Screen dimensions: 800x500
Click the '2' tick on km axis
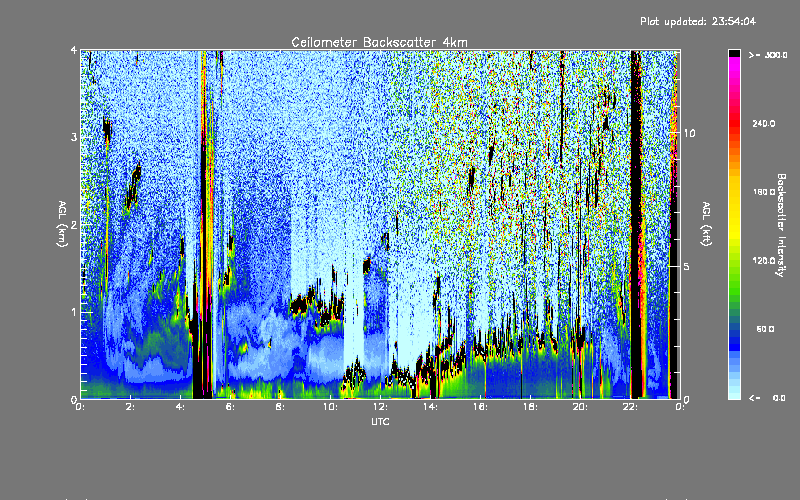74,225
